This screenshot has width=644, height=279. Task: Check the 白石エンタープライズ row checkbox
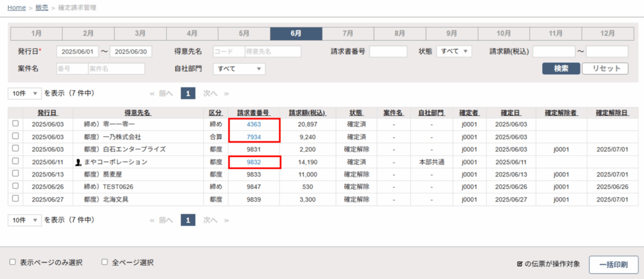pos(16,148)
